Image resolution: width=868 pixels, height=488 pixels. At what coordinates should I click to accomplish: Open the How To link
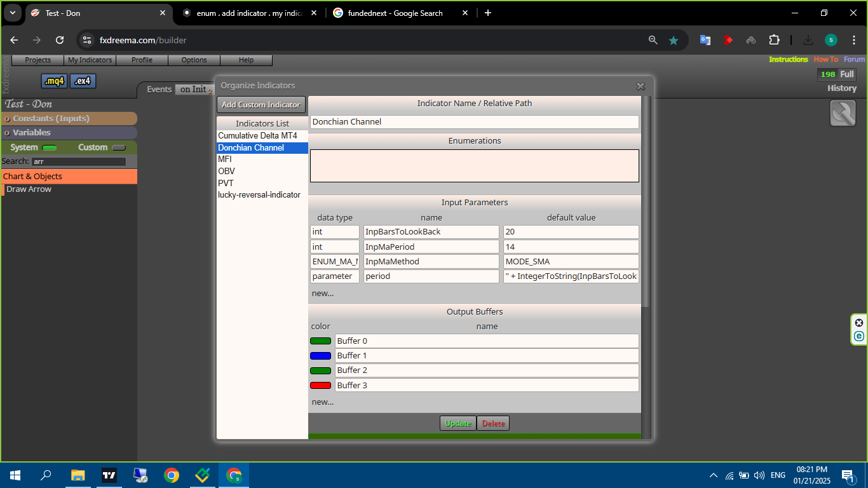(826, 59)
